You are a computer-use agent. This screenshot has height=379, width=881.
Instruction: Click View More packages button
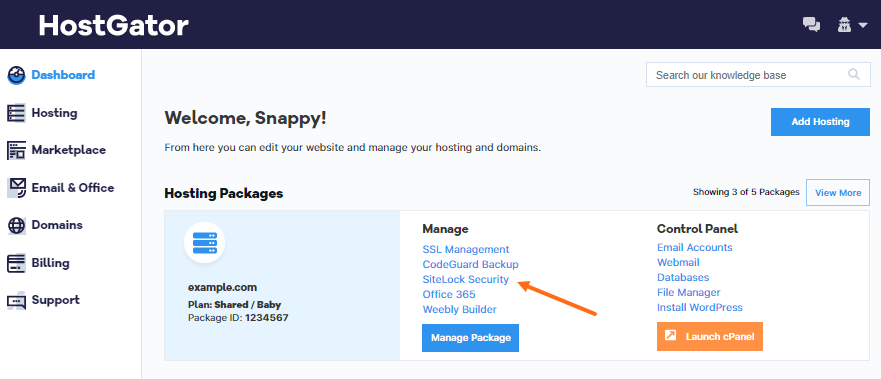pos(838,193)
